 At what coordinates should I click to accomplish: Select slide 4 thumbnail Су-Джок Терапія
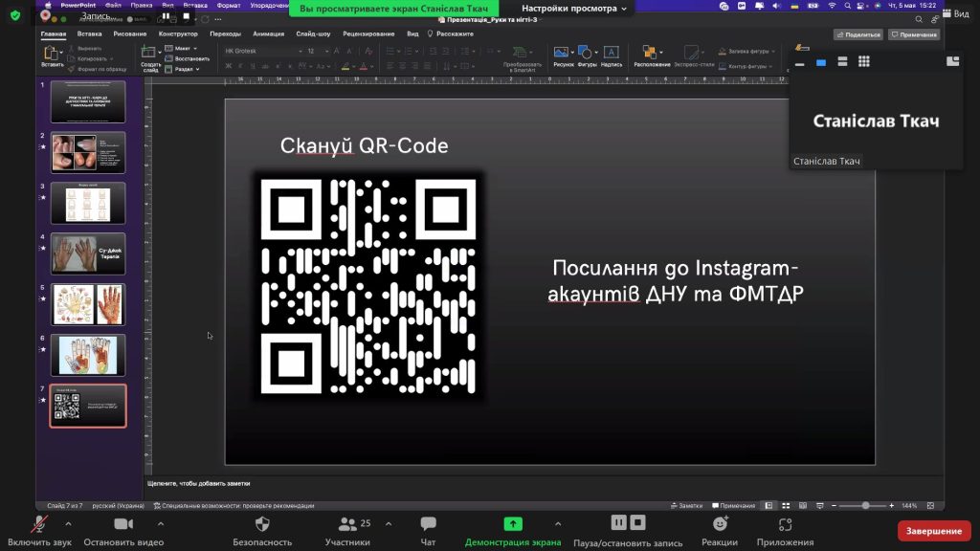[88, 253]
